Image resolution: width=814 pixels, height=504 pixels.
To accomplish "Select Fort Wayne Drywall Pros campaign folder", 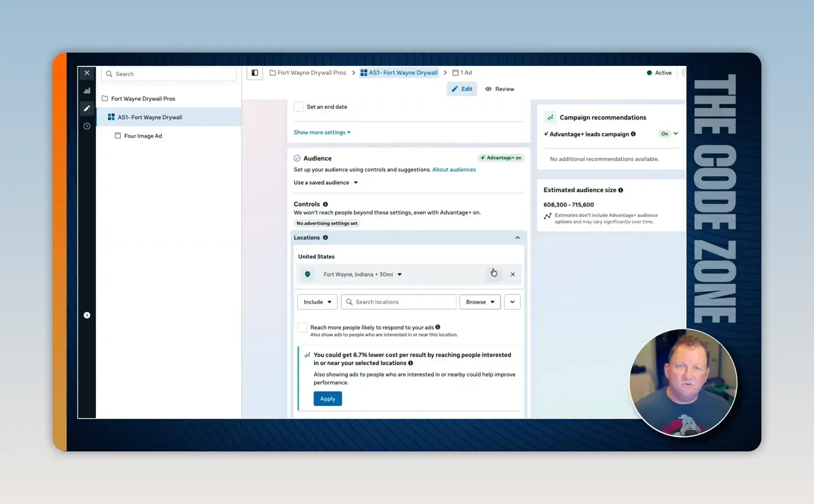I will 138,99.
